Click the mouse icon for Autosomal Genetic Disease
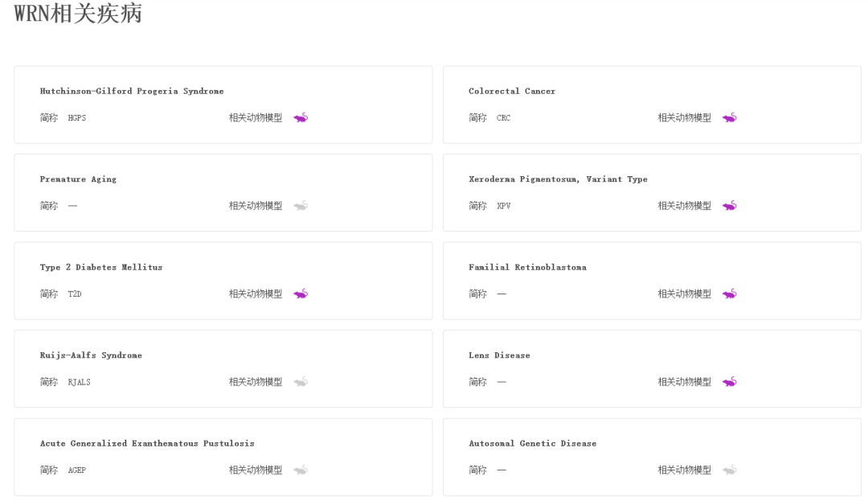 tap(730, 470)
